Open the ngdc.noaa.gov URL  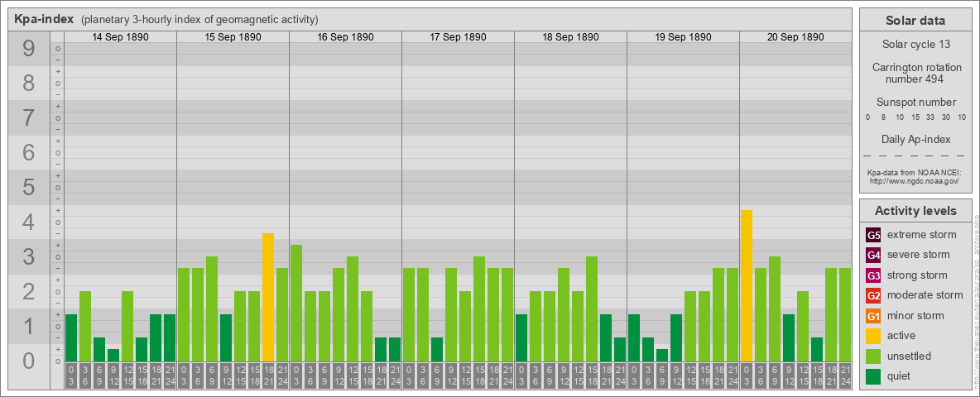[915, 180]
